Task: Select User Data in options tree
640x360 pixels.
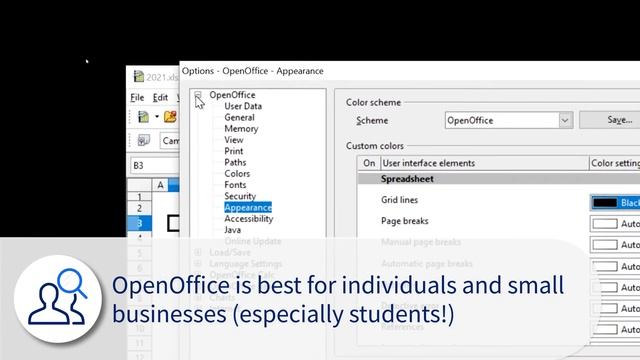Action: [x=243, y=106]
